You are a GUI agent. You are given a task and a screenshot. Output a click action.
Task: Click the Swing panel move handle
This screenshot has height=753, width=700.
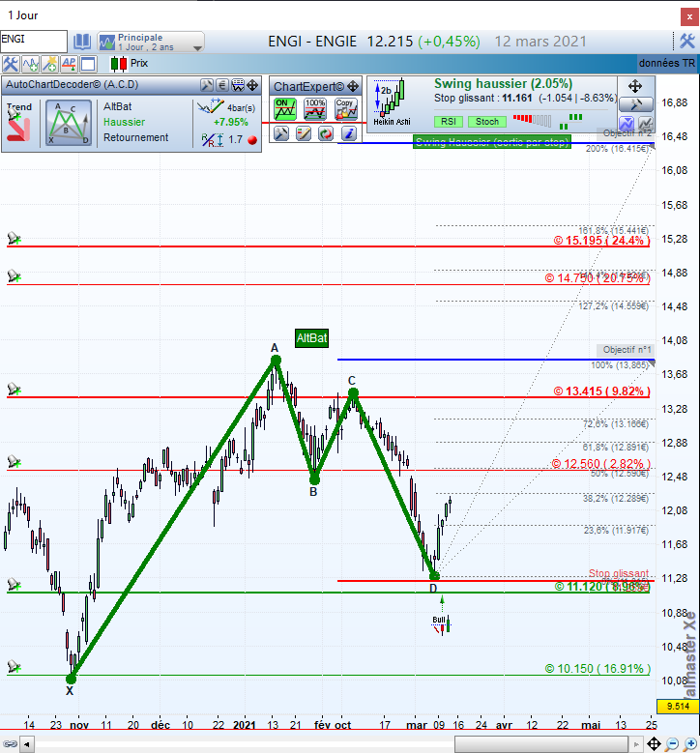[x=635, y=86]
